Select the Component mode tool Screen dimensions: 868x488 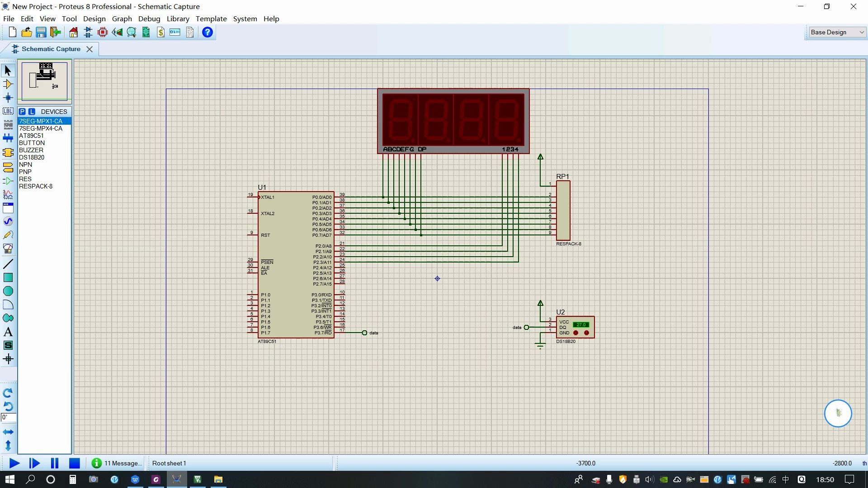(x=8, y=84)
